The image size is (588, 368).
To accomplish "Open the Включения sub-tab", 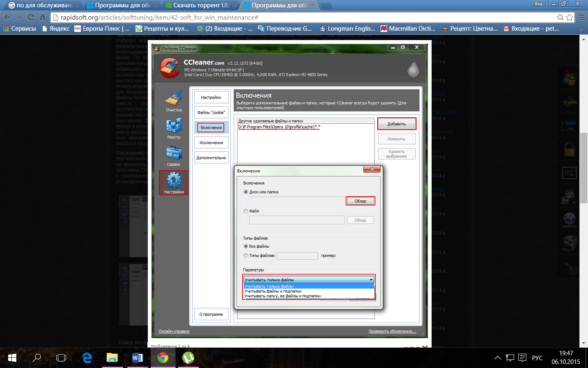I will 211,128.
